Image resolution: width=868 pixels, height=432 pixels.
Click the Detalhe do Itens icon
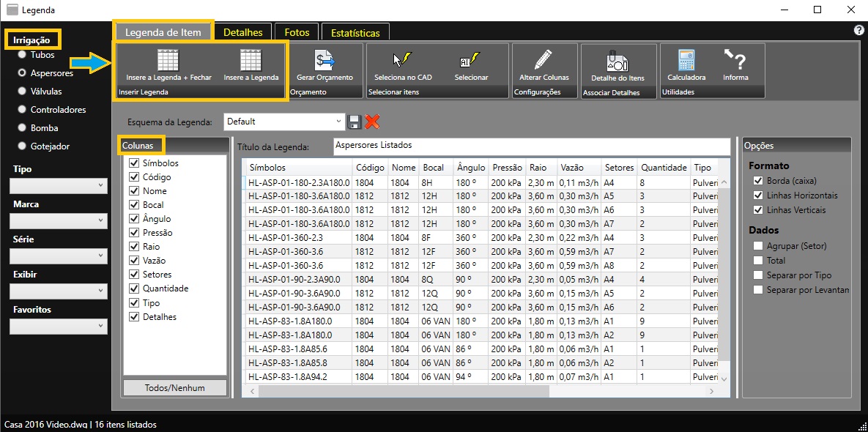pos(617,62)
